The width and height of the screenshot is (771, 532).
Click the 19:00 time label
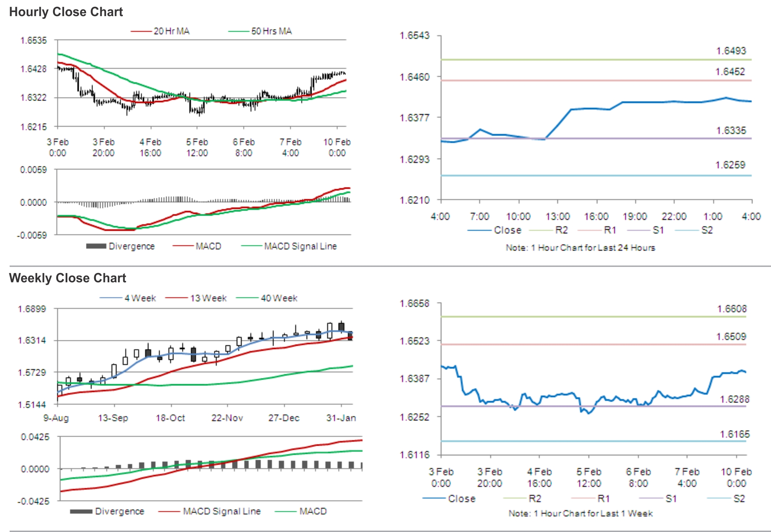[635, 216]
